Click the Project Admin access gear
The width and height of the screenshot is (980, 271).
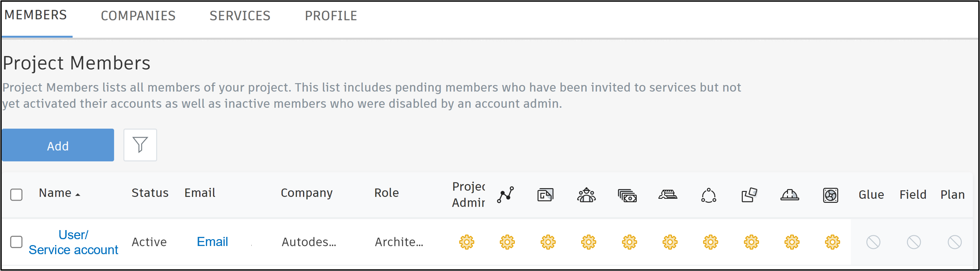[467, 242]
